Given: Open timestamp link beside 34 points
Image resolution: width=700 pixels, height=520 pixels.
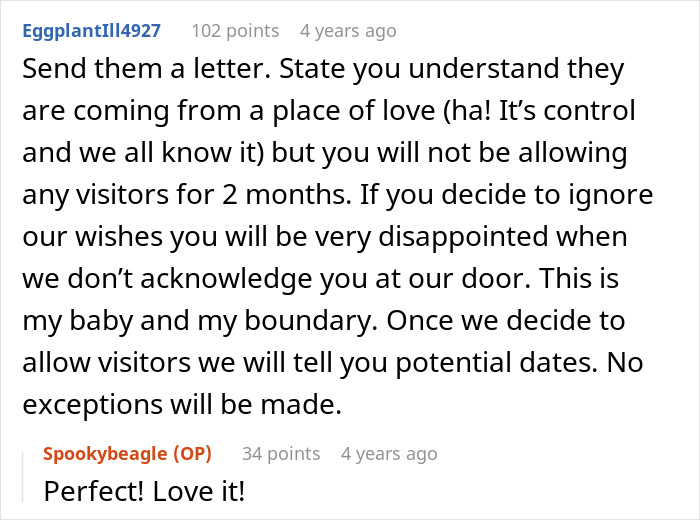Looking at the screenshot, I should point(389,453).
